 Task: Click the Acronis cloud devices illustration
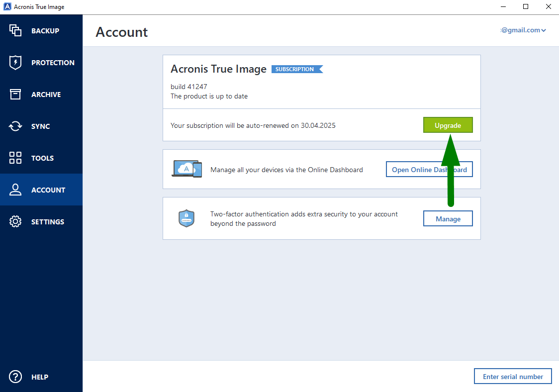point(187,169)
